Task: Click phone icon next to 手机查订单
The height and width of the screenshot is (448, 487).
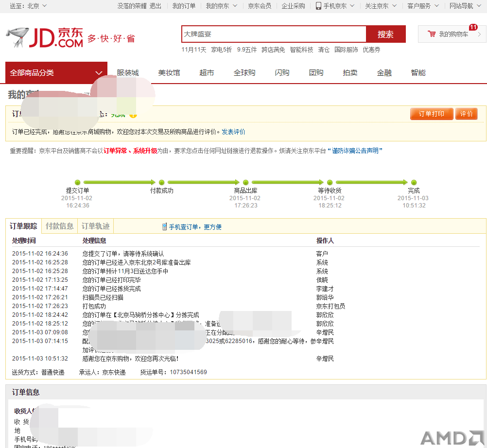Action: [x=164, y=227]
